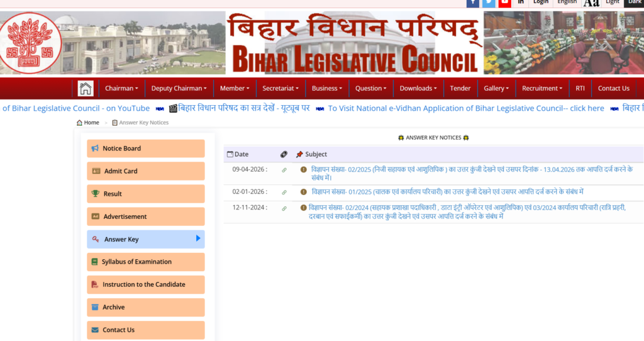Click the info icon of 09-04-2026 notice
Image resolution: width=644 pixels, height=341 pixels.
(x=304, y=169)
